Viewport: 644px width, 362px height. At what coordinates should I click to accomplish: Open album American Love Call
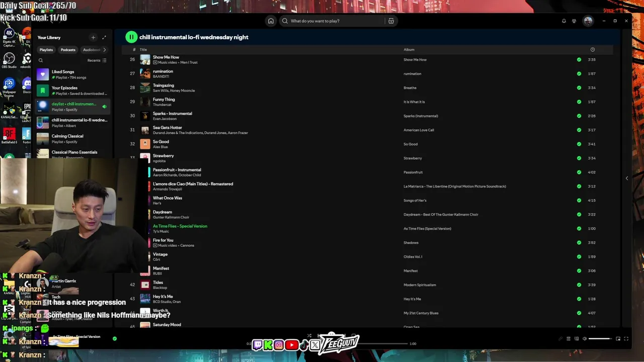point(419,130)
